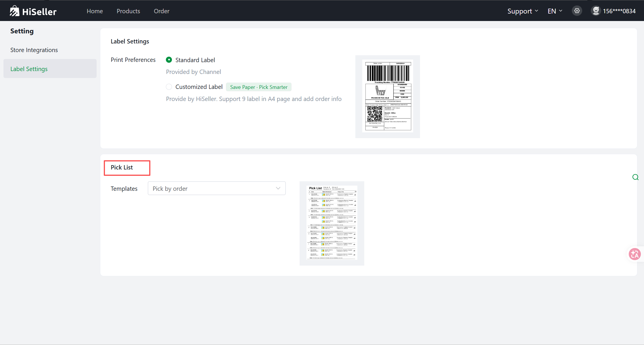Open Store Integrations in the sidebar

click(x=34, y=50)
